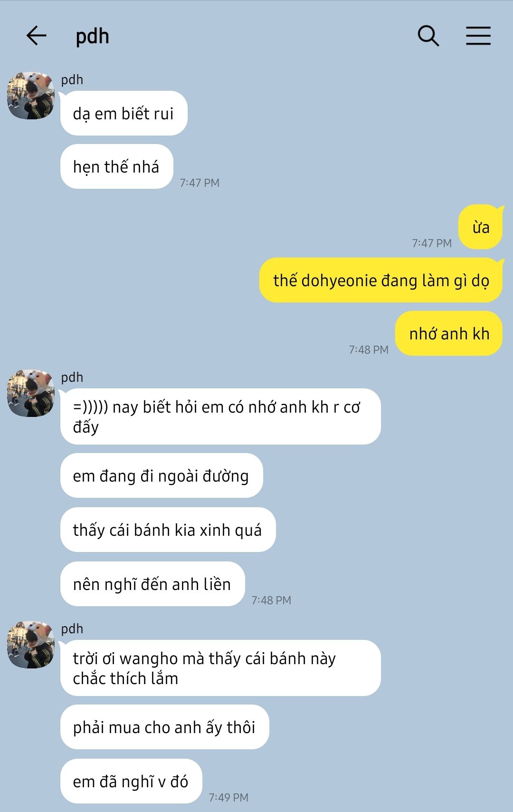Tap the message bubble 'dạ em biết rui'

(124, 113)
